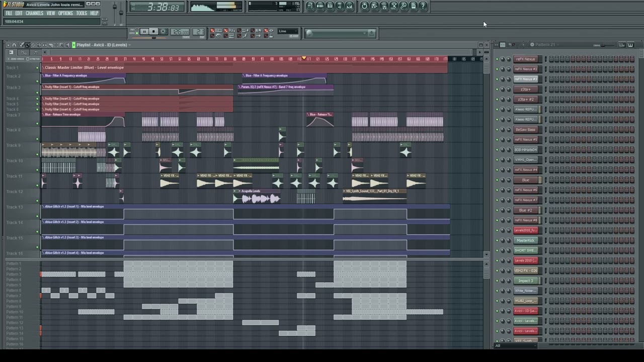Show the step sequencer window icon

coord(320,6)
